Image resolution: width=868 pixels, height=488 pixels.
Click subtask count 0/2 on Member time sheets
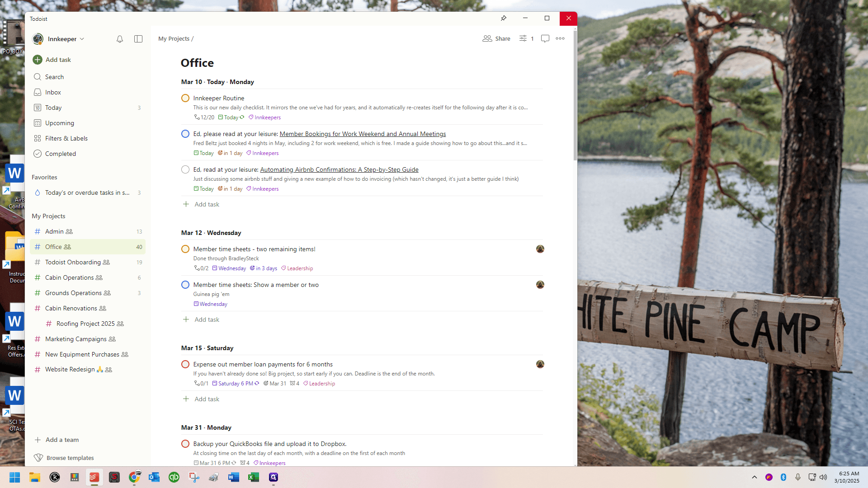click(202, 268)
